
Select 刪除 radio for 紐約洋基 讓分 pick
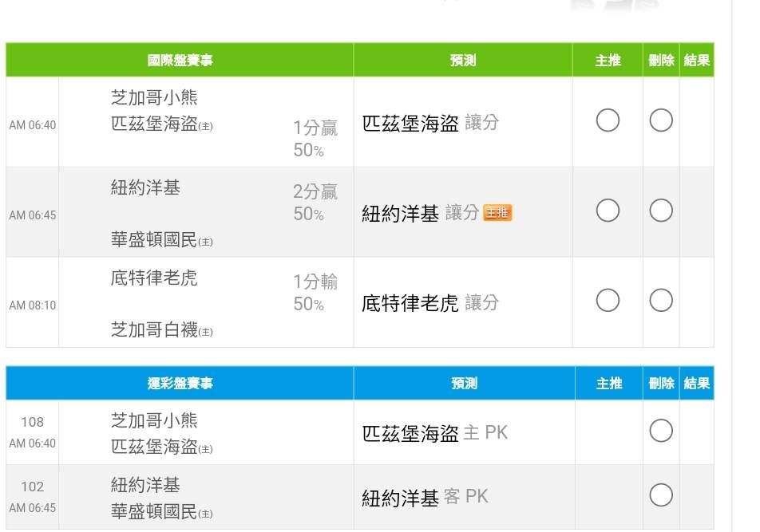pyautogui.click(x=661, y=211)
